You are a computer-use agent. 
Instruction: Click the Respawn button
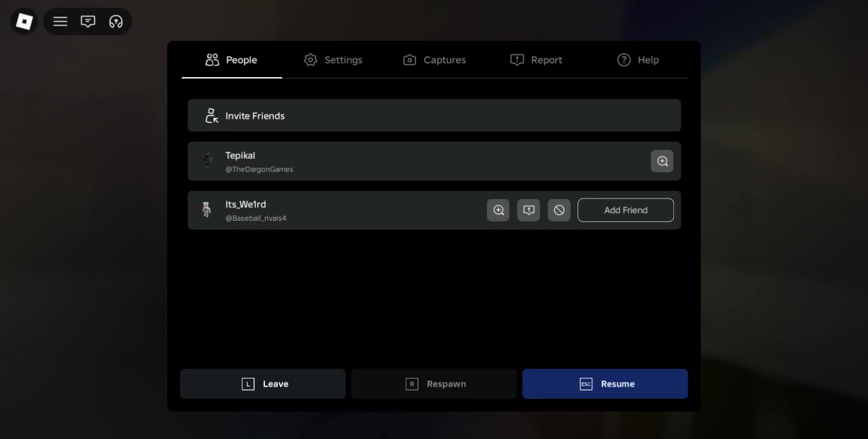coord(434,383)
